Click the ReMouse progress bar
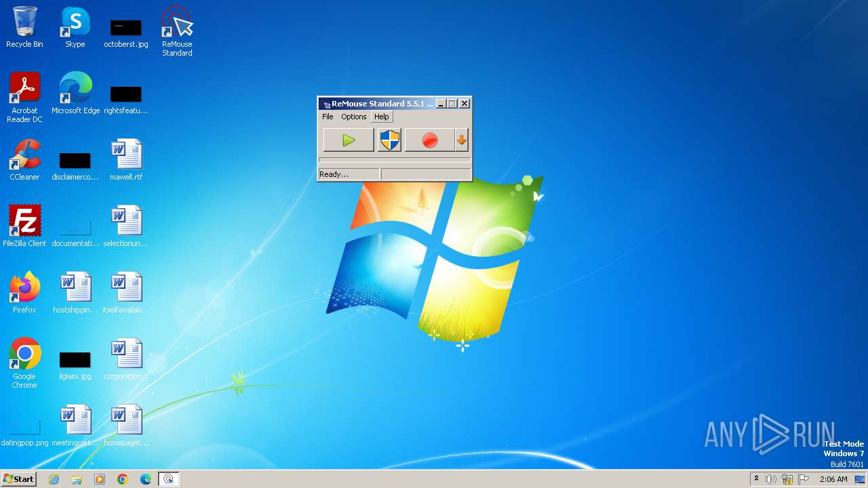 pyautogui.click(x=395, y=161)
